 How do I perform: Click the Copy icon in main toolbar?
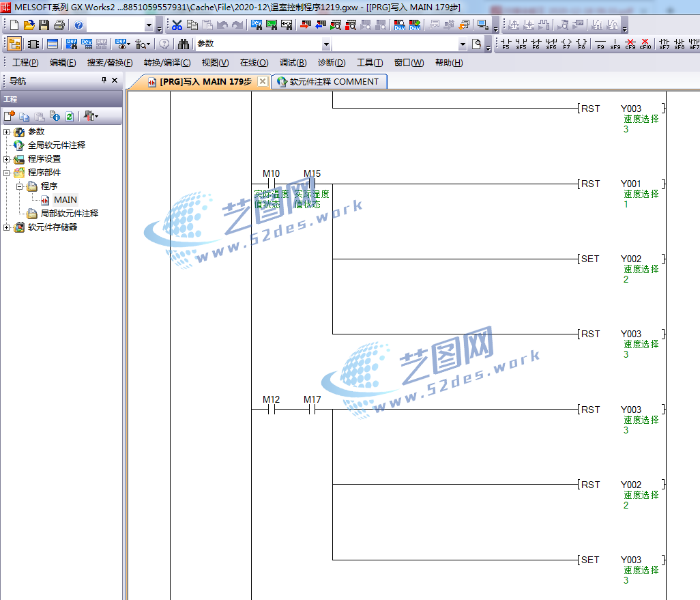point(192,25)
